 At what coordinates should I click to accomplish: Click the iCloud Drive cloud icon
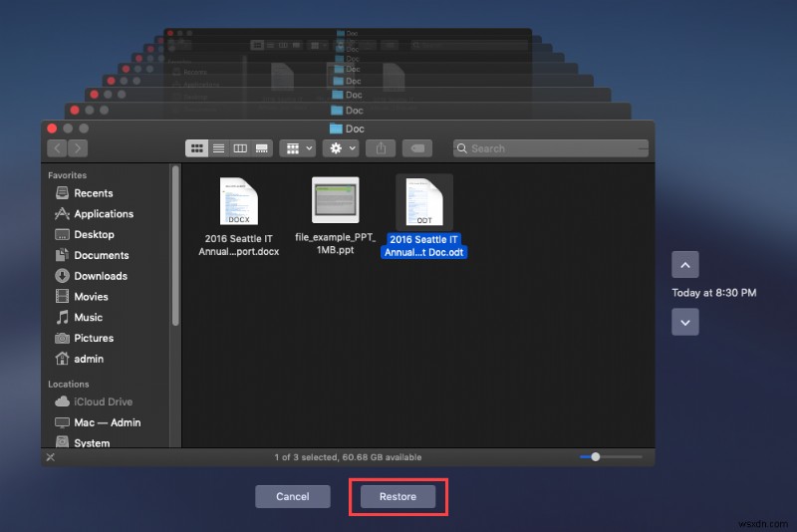(62, 401)
